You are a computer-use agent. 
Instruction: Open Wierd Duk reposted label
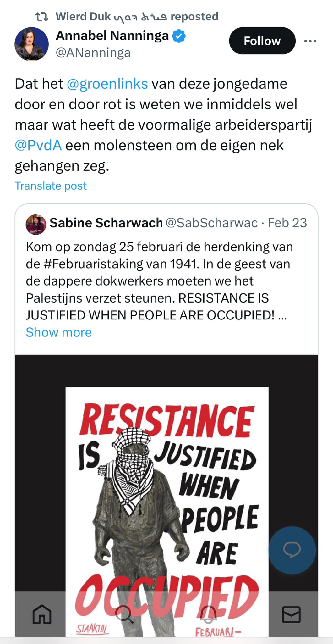[137, 16]
